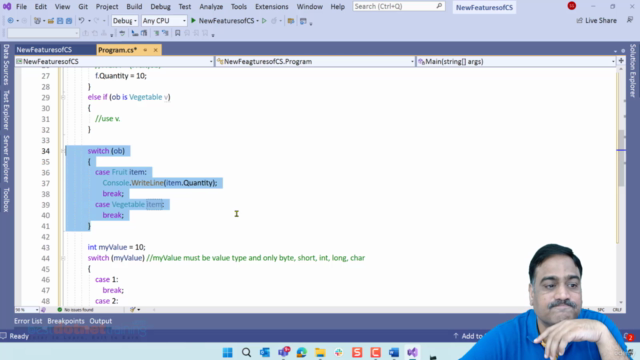The height and width of the screenshot is (360, 640).
Task: Open the Git menu
Action: 83,7
